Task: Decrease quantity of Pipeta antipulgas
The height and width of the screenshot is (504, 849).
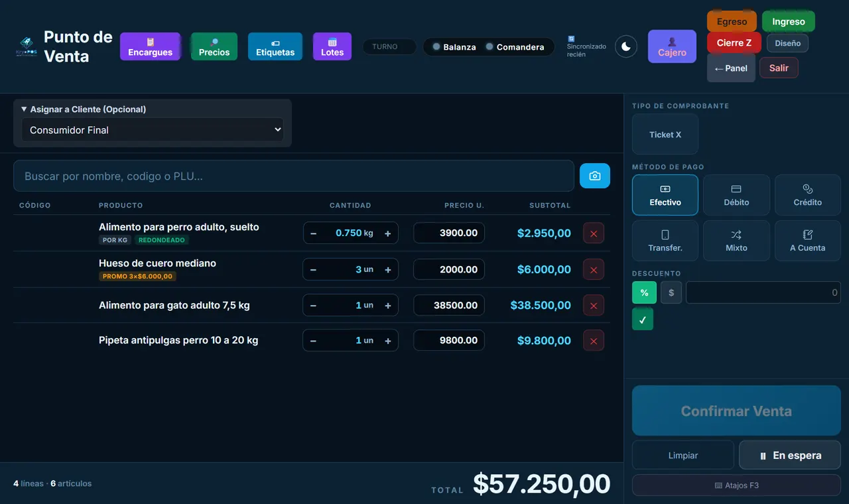Action: pyautogui.click(x=313, y=341)
